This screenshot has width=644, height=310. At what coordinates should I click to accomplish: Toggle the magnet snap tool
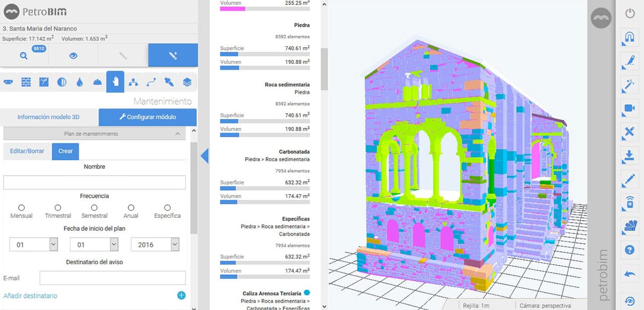coord(630,37)
